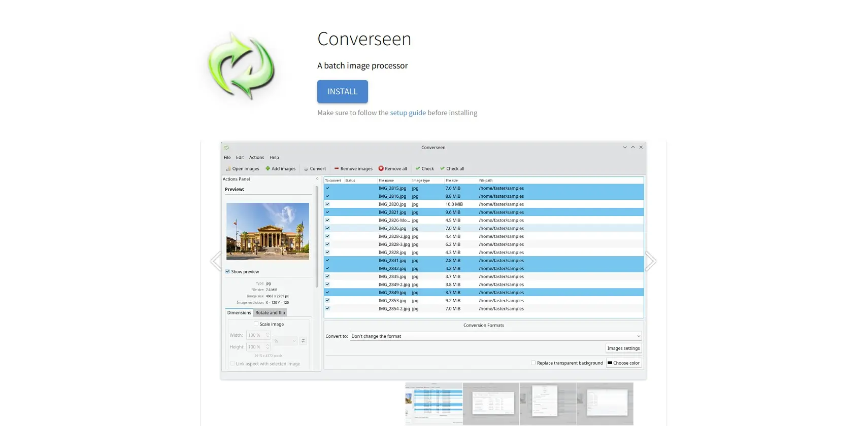Click the Convert toolbar icon
Screen dimensions: 868x426
pos(306,169)
